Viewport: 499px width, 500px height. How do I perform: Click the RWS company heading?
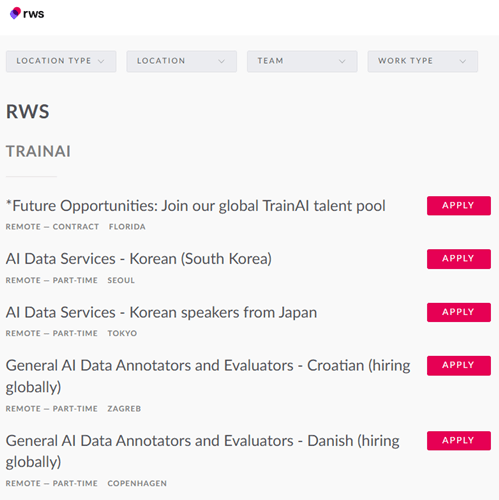click(28, 112)
